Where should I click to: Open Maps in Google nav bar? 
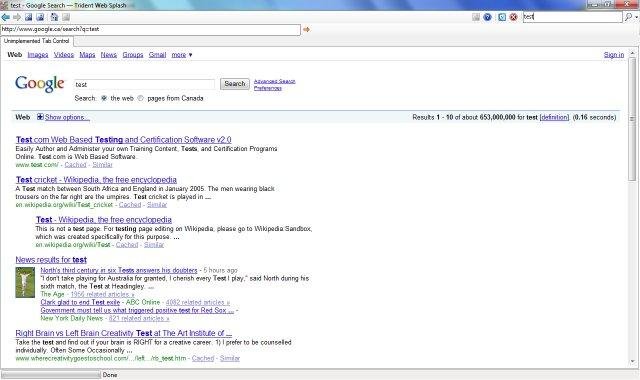coord(87,55)
